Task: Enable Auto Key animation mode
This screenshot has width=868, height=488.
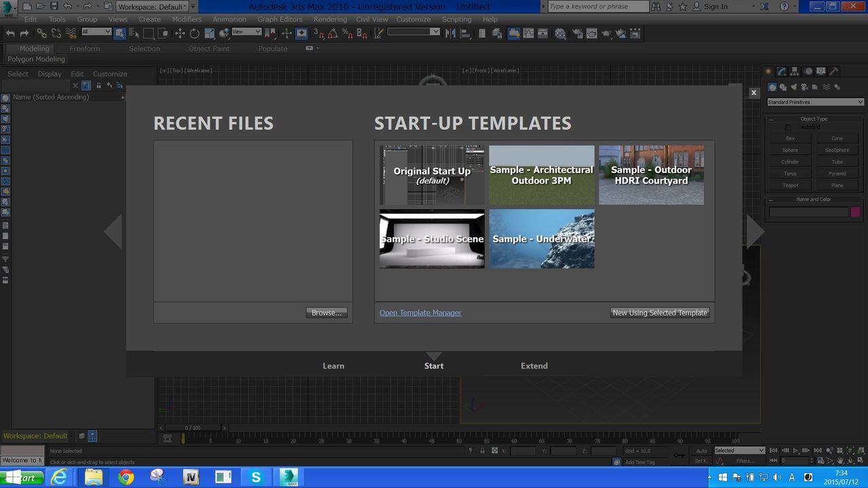Action: pyautogui.click(x=701, y=451)
